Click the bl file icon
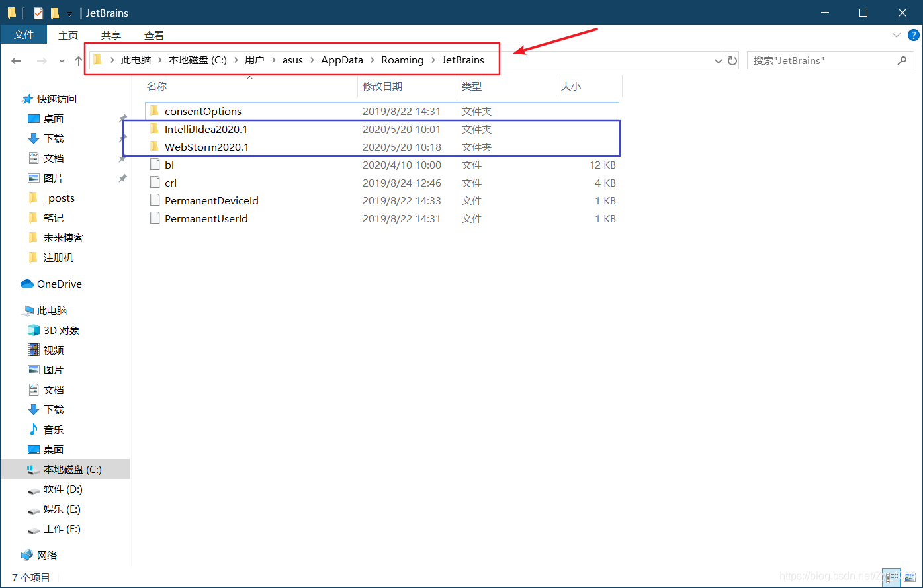The width and height of the screenshot is (923, 588). click(155, 165)
